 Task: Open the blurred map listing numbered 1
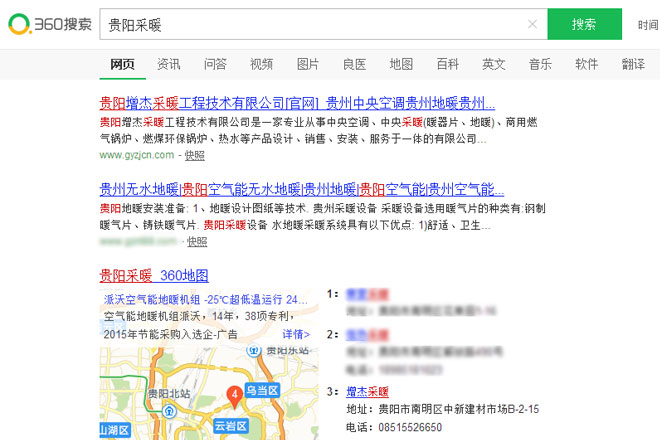click(367, 294)
